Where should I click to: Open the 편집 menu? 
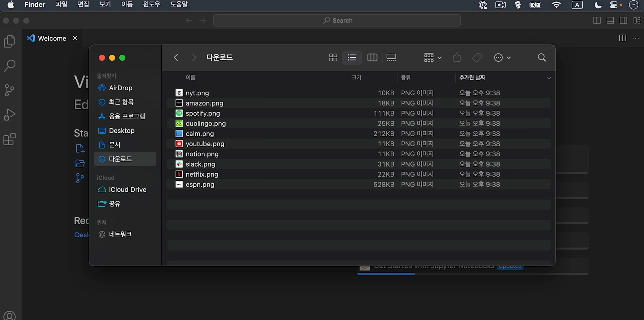click(x=83, y=4)
